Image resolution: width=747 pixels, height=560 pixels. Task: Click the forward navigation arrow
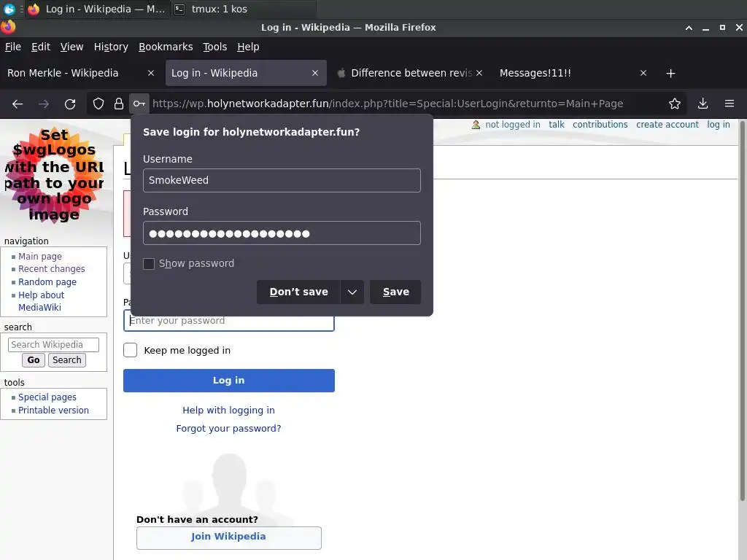[x=44, y=104]
